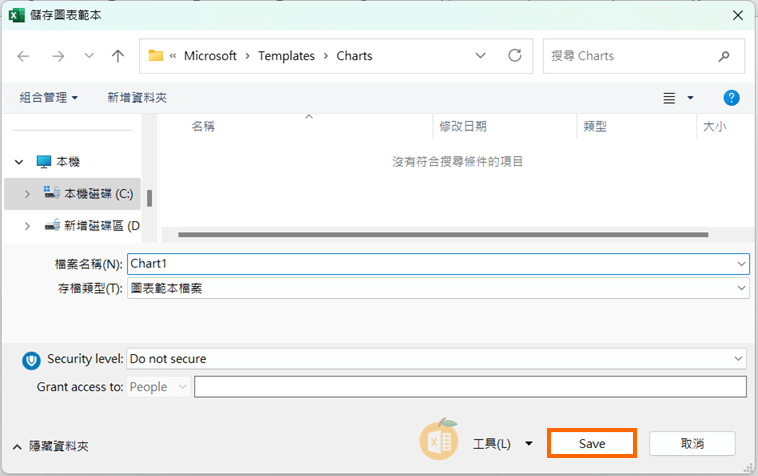Click the Security level shield icon
The image size is (758, 476).
coord(31,359)
